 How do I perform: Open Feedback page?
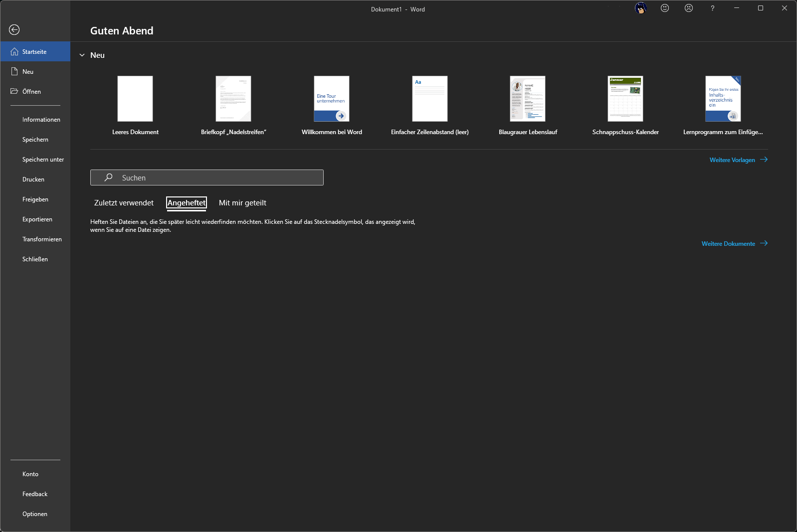35,494
